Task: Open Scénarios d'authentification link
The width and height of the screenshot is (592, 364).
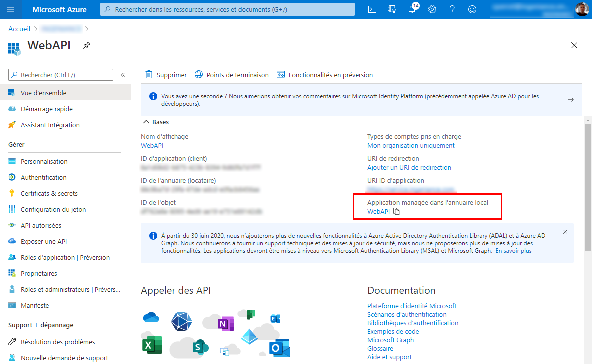Action: pos(407,314)
